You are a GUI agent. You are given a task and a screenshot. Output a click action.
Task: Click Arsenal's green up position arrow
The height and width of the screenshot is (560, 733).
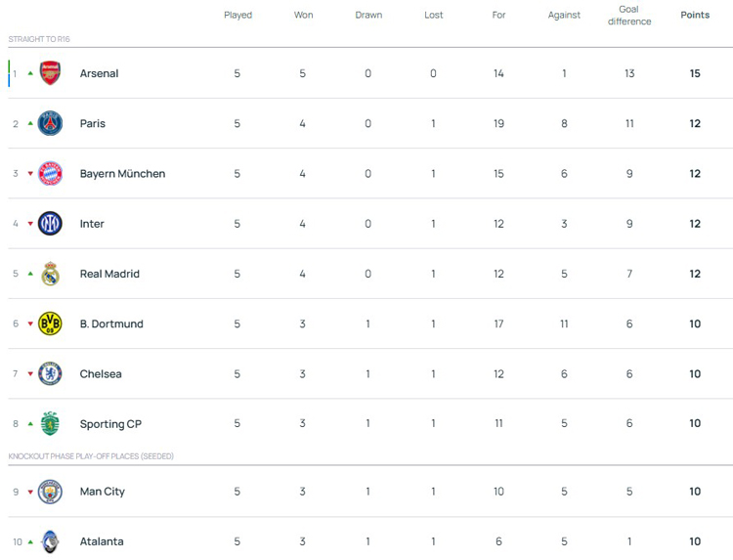(30, 73)
